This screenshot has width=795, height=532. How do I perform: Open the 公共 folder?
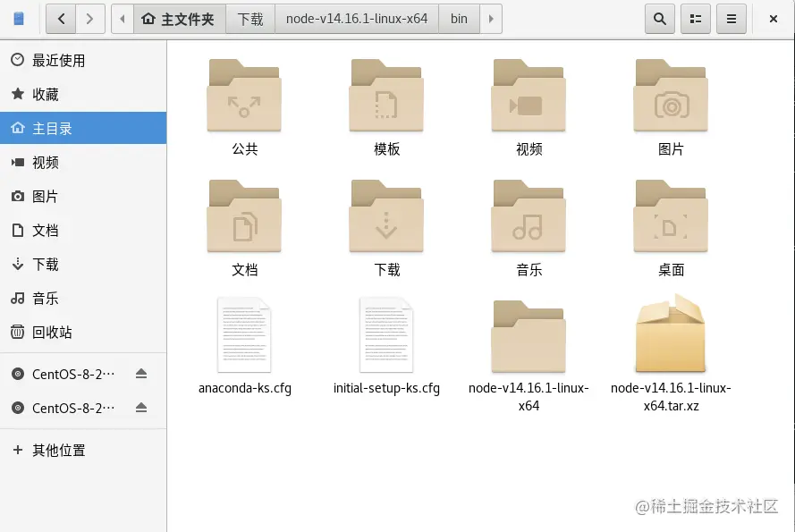pyautogui.click(x=245, y=96)
